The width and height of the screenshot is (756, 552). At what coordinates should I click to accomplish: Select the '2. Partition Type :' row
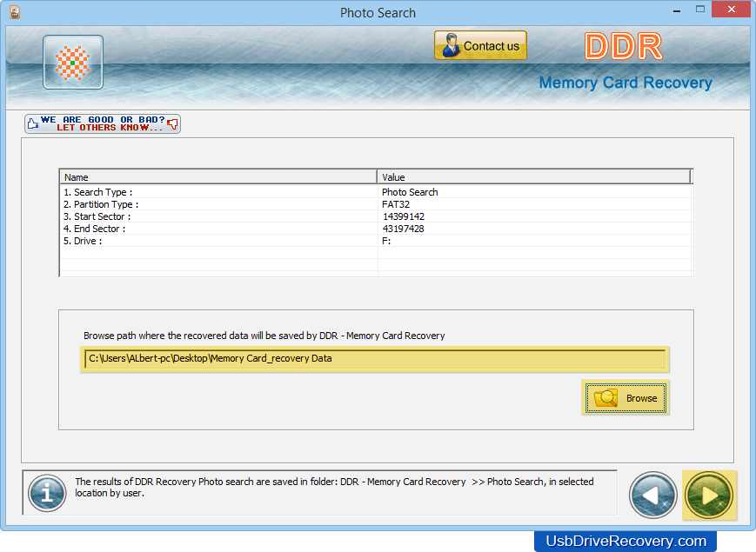pos(376,204)
